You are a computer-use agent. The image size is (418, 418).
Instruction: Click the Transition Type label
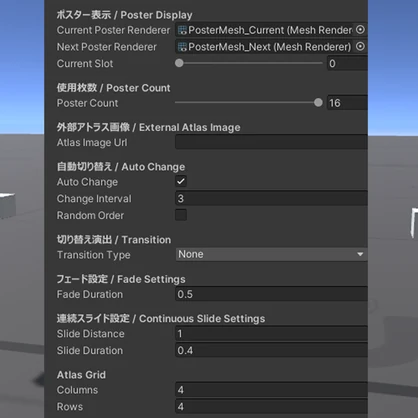point(94,255)
